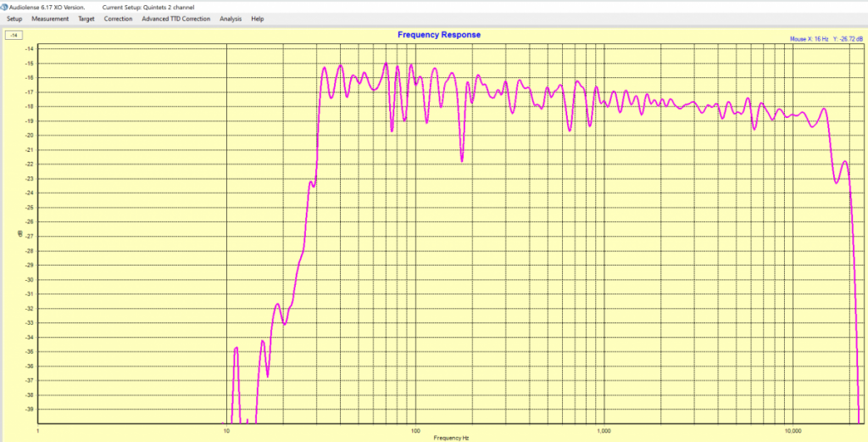
Task: Click the Current Setup: Quintets 2 channel text
Action: click(148, 7)
